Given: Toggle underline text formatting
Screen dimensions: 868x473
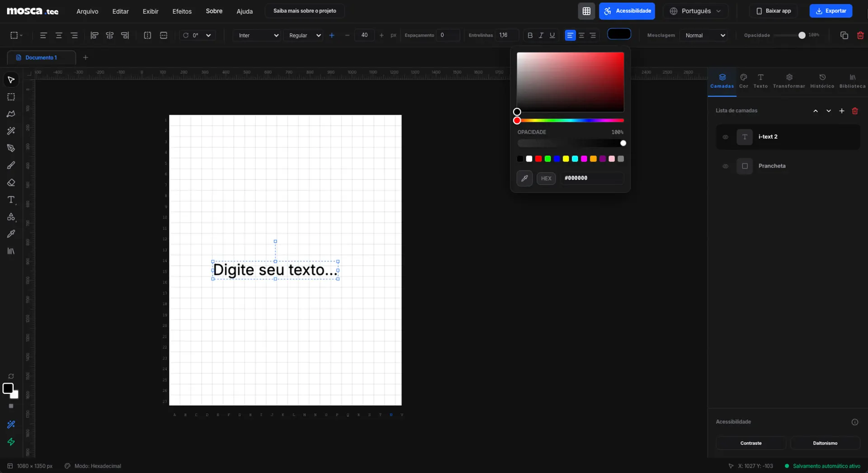Looking at the screenshot, I should 552,35.
